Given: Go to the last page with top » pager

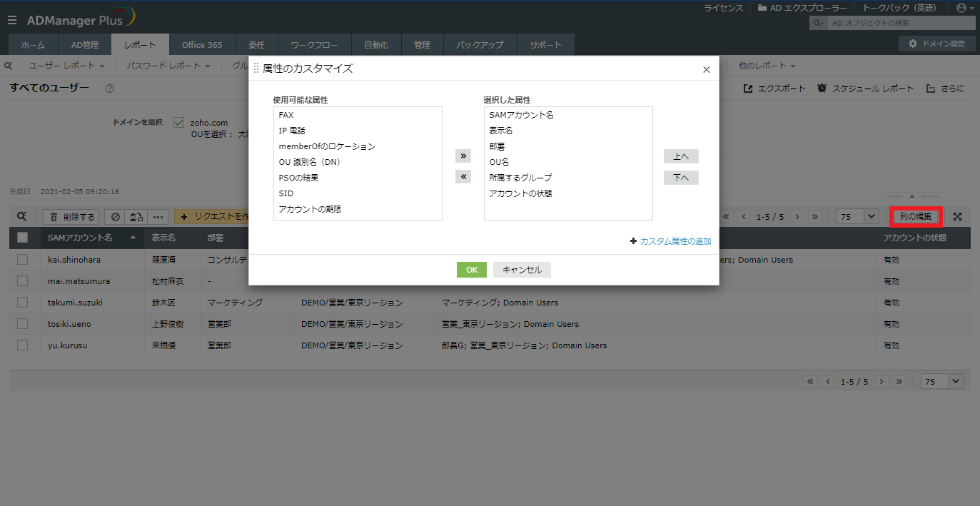Looking at the screenshot, I should [x=814, y=216].
